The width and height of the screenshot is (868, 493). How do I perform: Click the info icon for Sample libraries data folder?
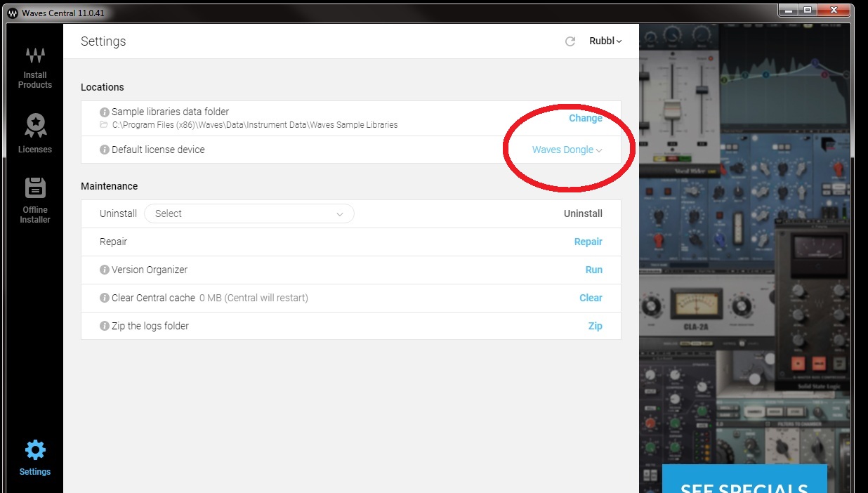click(x=105, y=112)
